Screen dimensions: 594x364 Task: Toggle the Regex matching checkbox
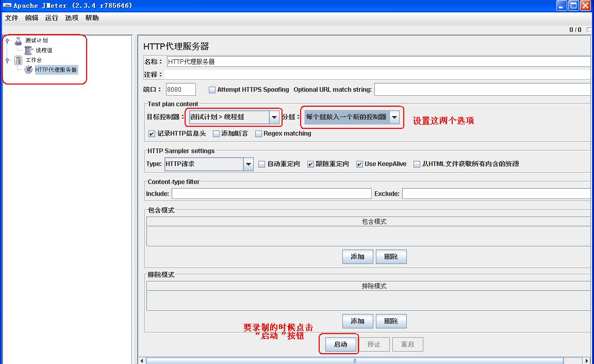[258, 134]
